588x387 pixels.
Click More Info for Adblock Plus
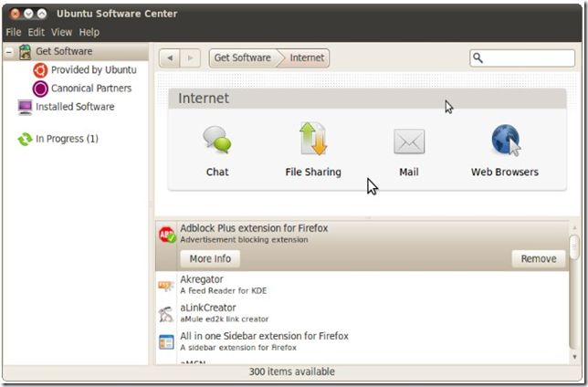pos(210,258)
